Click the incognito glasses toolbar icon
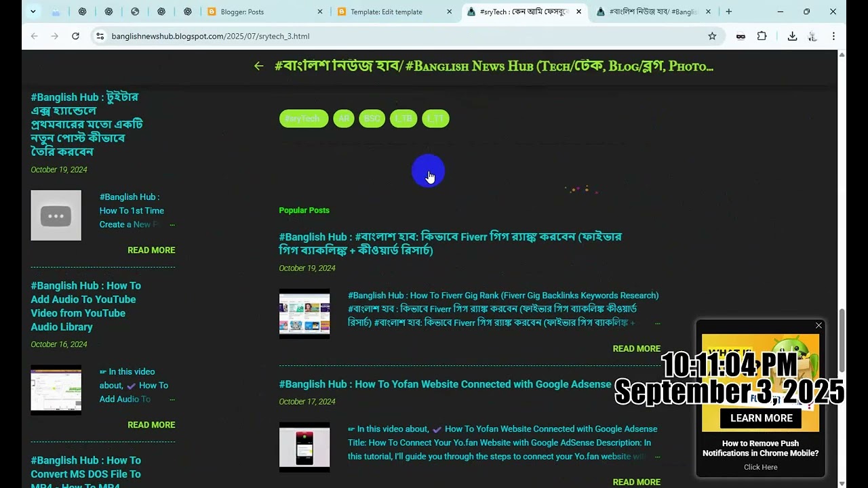Viewport: 868px width, 488px height. [741, 36]
